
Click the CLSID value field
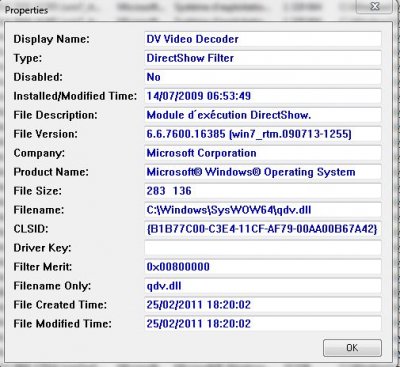263,229
